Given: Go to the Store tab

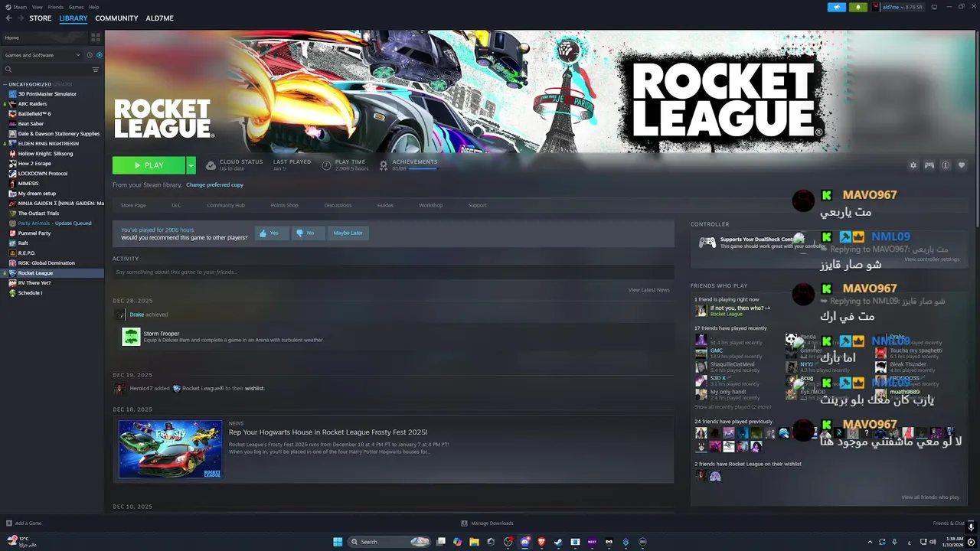Looking at the screenshot, I should [x=41, y=18].
